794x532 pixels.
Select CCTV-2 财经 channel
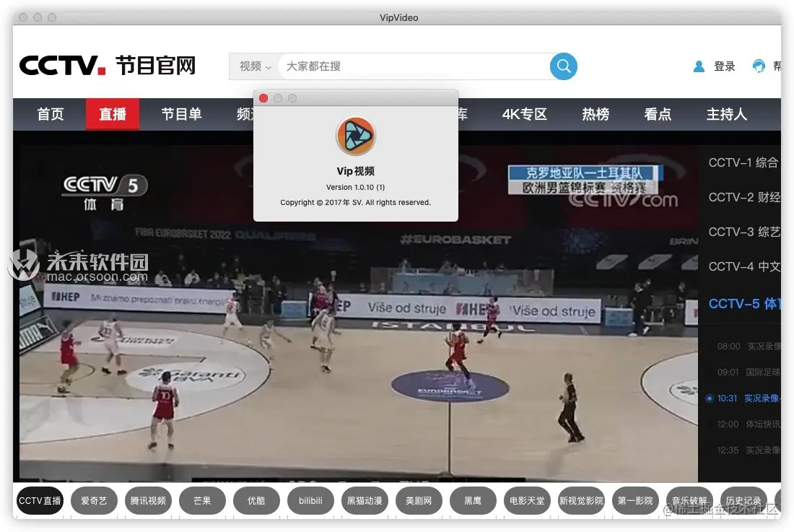pyautogui.click(x=743, y=197)
